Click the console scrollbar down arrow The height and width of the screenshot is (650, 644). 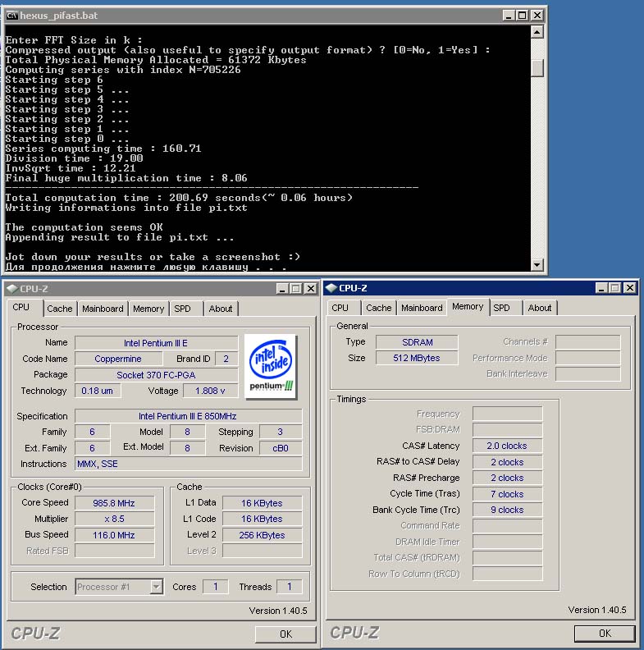pyautogui.click(x=537, y=264)
